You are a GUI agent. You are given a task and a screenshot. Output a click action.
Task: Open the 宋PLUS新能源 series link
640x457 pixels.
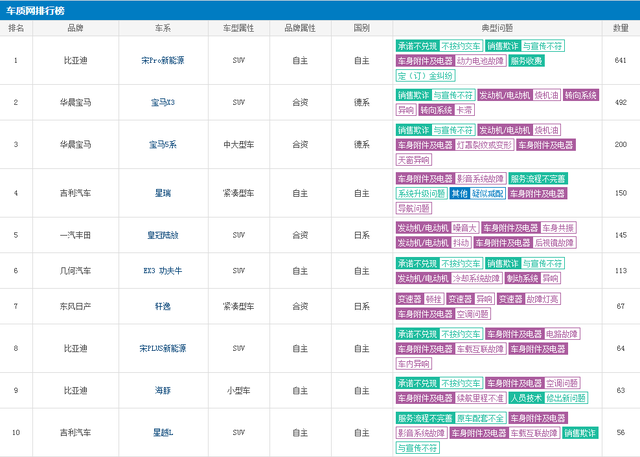click(163, 348)
